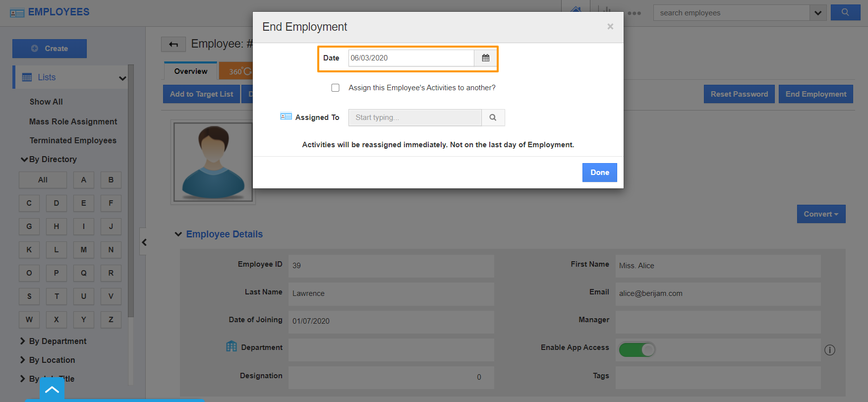Click the scroll-up chevron button
This screenshot has width=868, height=402.
pos(52,390)
